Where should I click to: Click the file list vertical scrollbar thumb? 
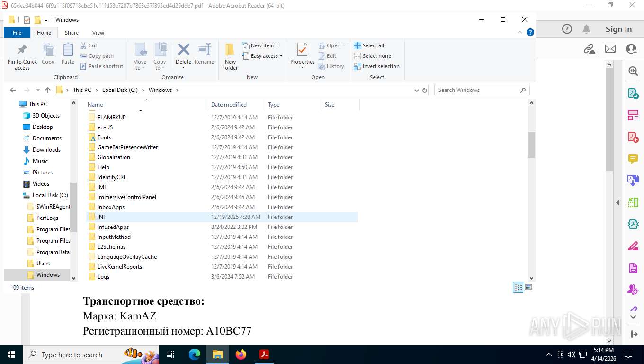(x=531, y=146)
